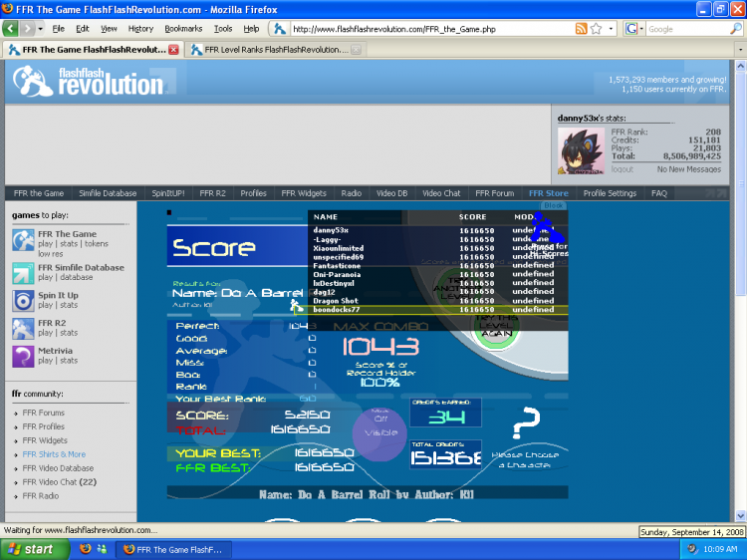Click the Firefox forward arrow button
Screen dimensions: 747x560
[27, 29]
